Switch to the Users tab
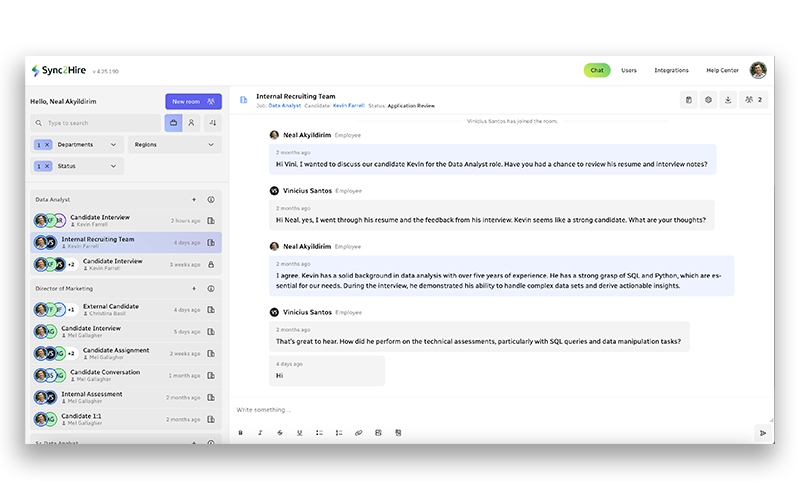The height and width of the screenshot is (500, 800). point(629,70)
